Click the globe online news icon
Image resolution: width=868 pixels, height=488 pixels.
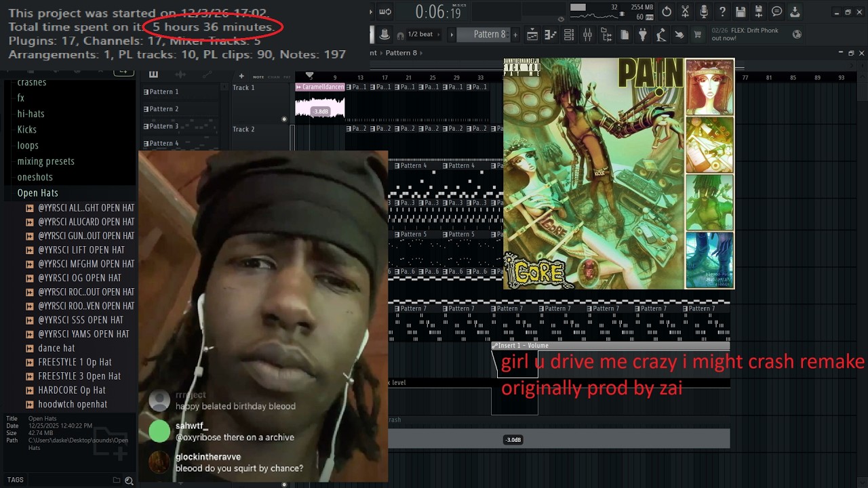tap(797, 34)
